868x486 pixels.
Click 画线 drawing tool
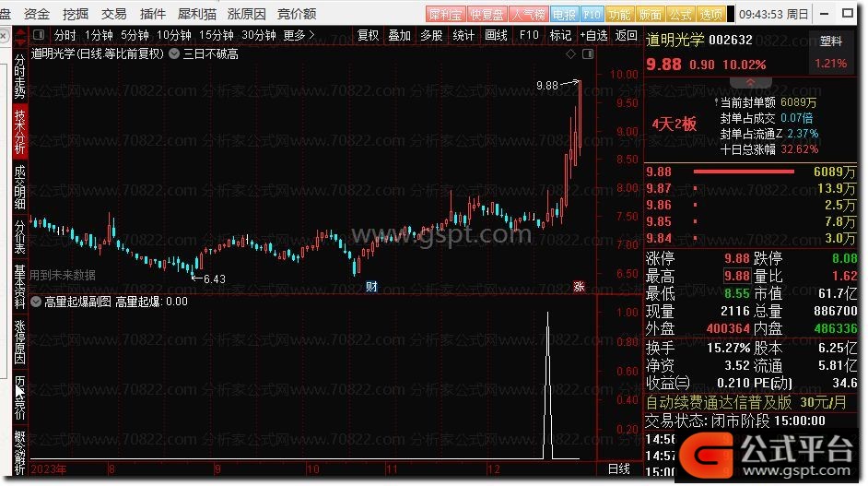(x=496, y=35)
